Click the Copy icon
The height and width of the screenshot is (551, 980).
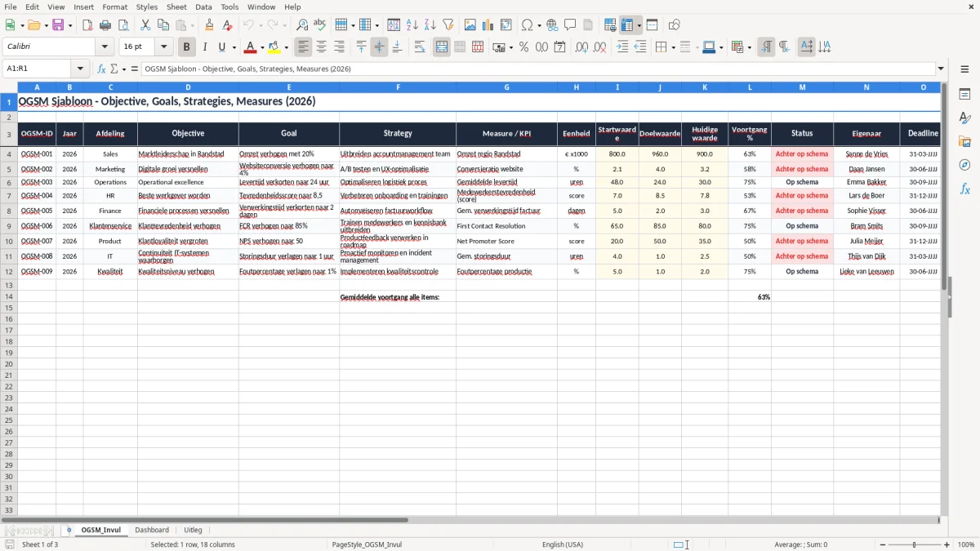click(x=163, y=25)
